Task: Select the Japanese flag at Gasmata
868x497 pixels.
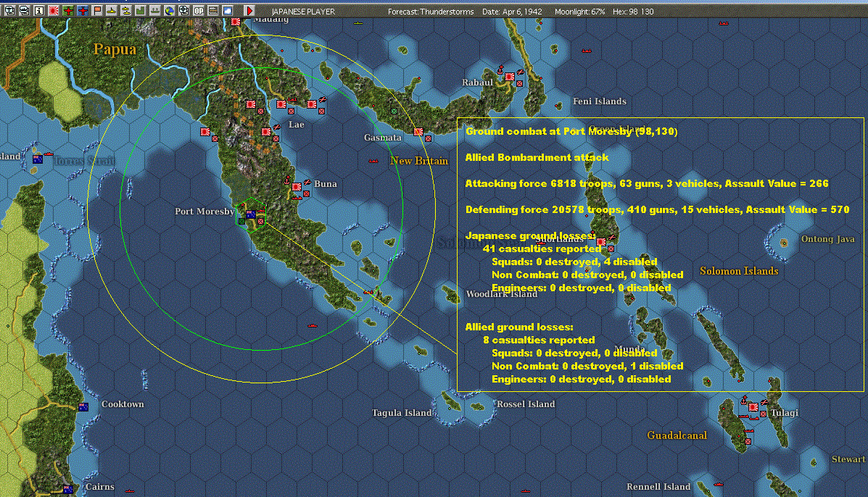Action: 418,132
